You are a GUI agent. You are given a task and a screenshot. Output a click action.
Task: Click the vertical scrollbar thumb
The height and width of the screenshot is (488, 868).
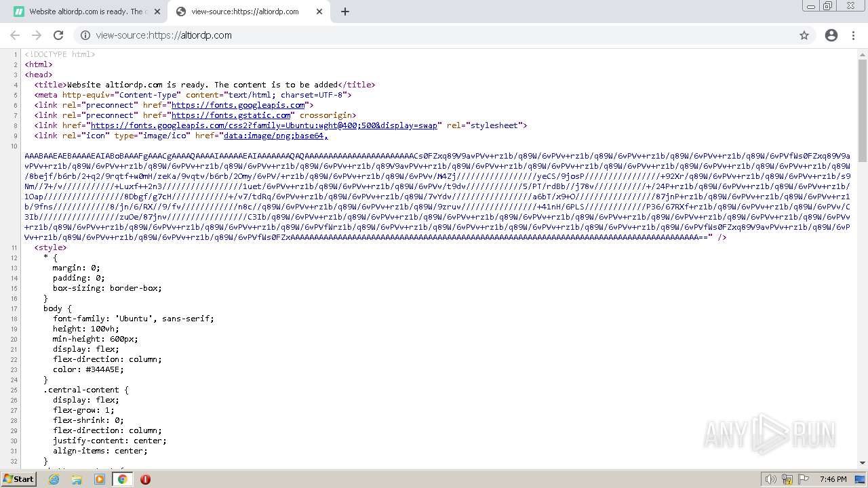(863, 110)
